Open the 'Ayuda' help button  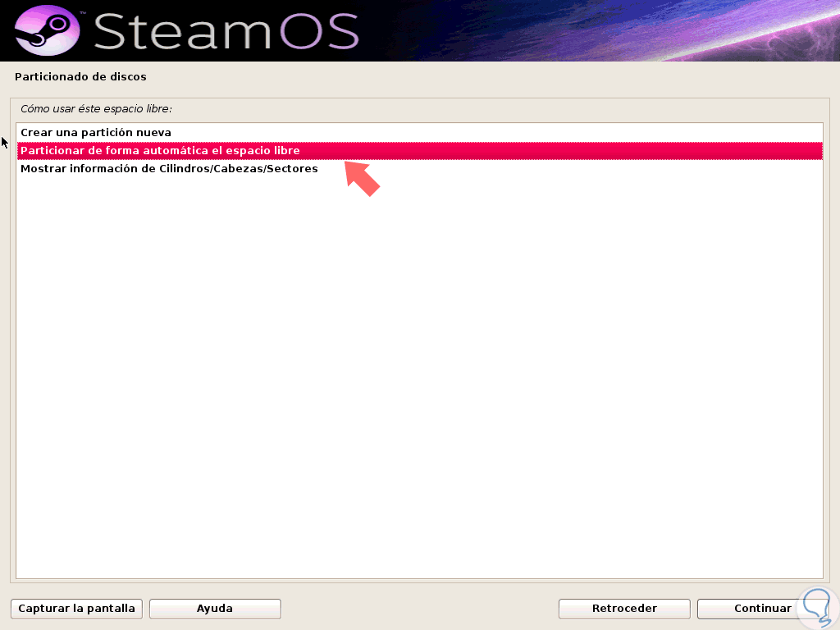(x=215, y=609)
